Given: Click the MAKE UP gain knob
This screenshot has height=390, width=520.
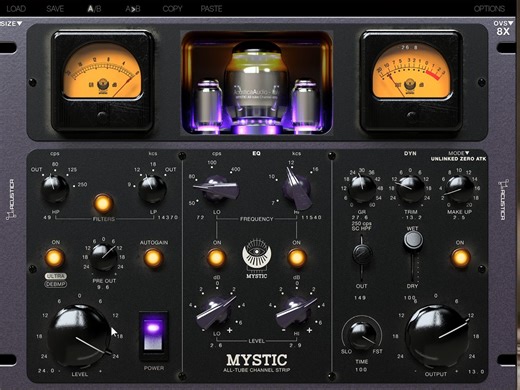Looking at the screenshot, I should (459, 189).
